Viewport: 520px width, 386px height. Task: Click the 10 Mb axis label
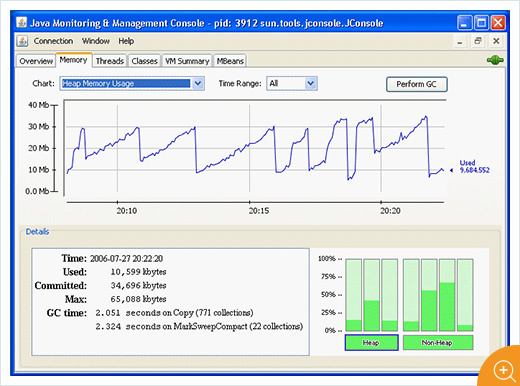(x=39, y=170)
